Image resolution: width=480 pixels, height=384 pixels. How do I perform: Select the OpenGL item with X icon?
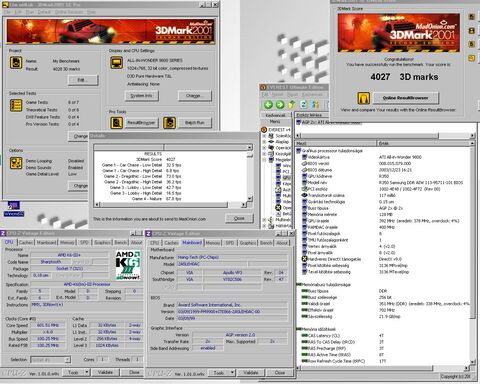point(278,208)
